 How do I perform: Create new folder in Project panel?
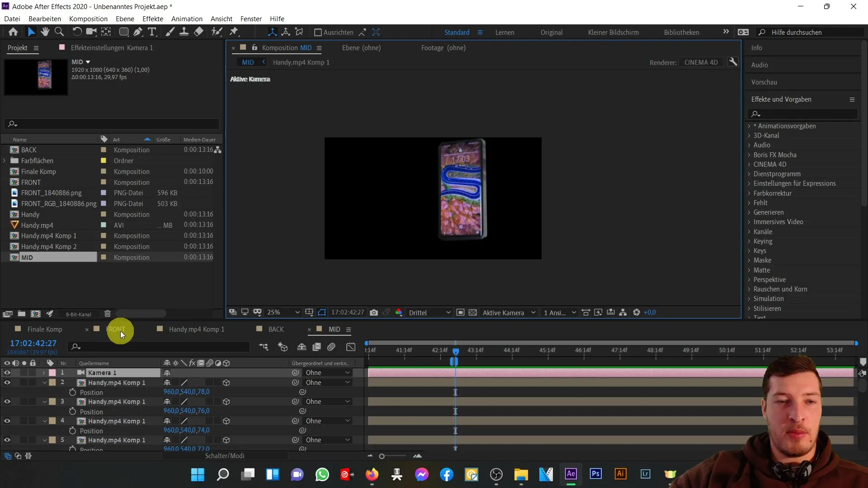21,314
